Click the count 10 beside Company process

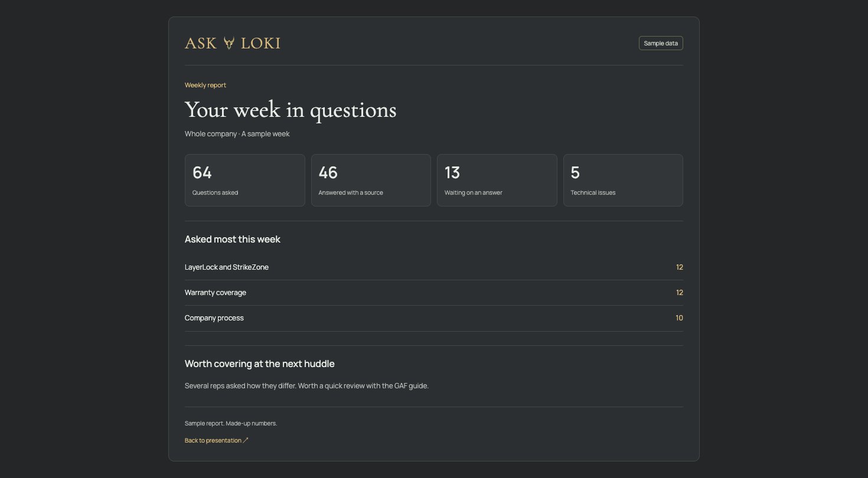(679, 318)
